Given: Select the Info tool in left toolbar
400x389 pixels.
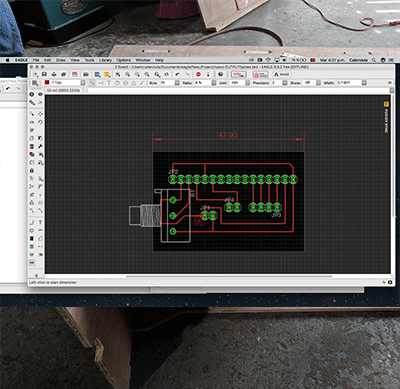Looking at the screenshot, I should coord(32,94).
